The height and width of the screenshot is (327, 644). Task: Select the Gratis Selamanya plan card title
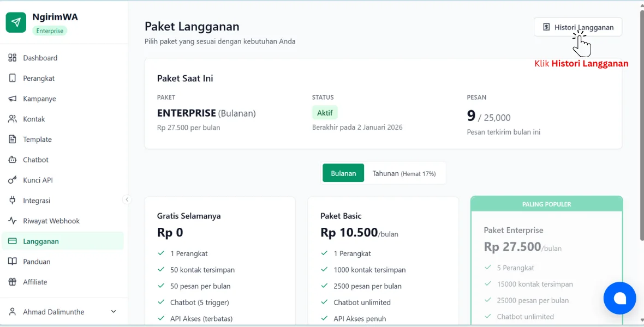[x=189, y=216]
